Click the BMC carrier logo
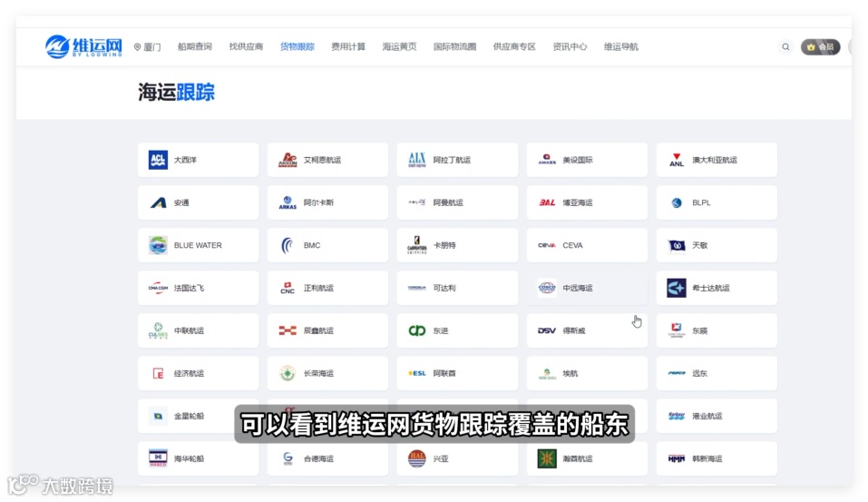Image resolution: width=868 pixels, height=502 pixels. pyautogui.click(x=288, y=245)
